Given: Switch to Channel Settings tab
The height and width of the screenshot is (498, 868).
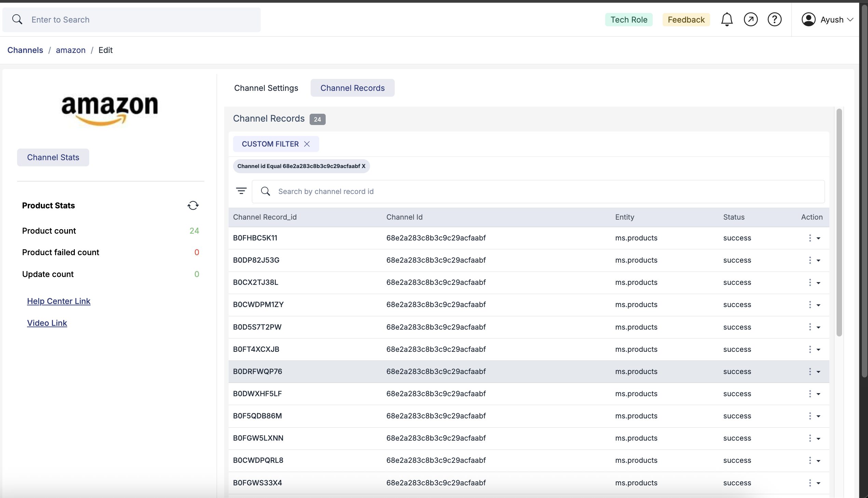Looking at the screenshot, I should click(266, 88).
